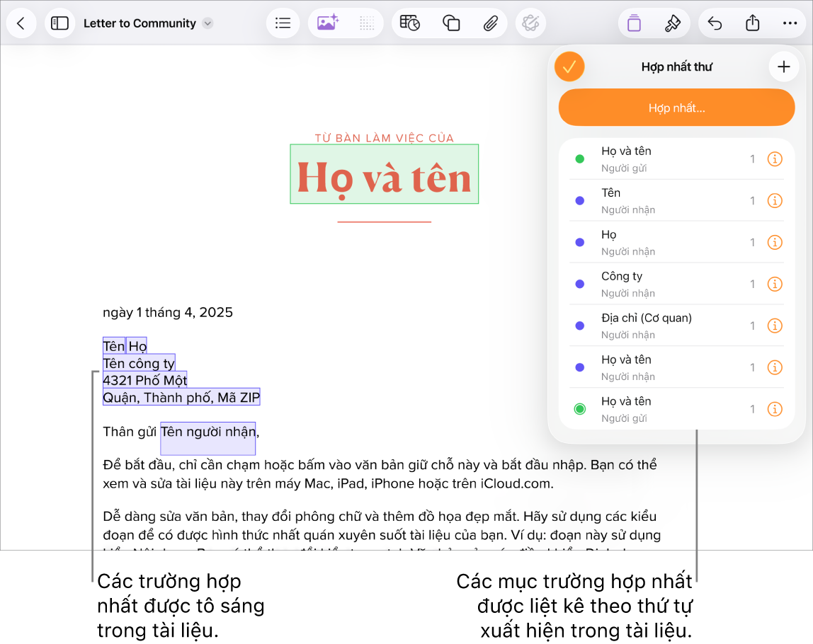Click the Hợp nhất... button
813x644 pixels.
point(676,108)
